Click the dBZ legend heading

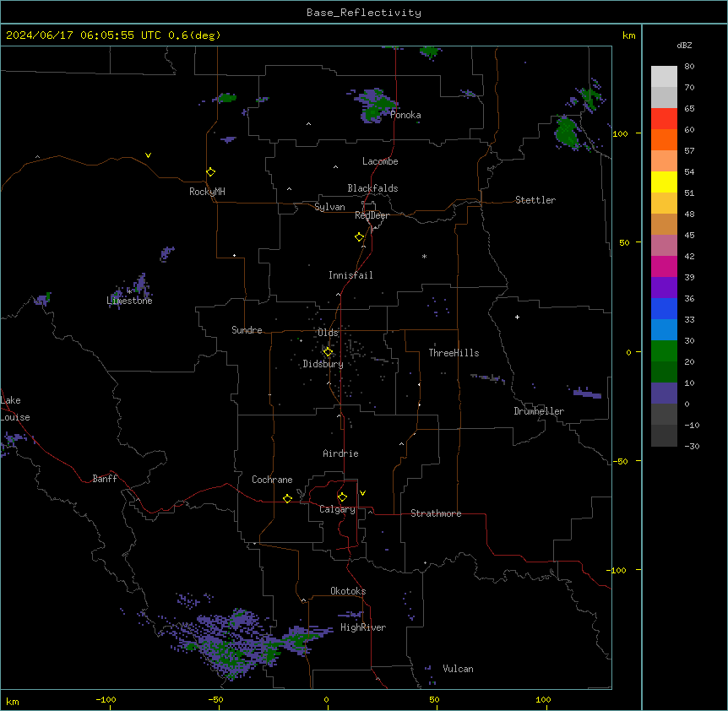[684, 46]
